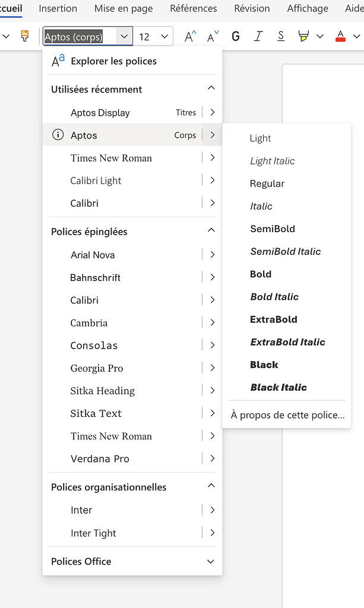
Task: Select Bold Italic from the Aptos submenu
Action: point(274,296)
